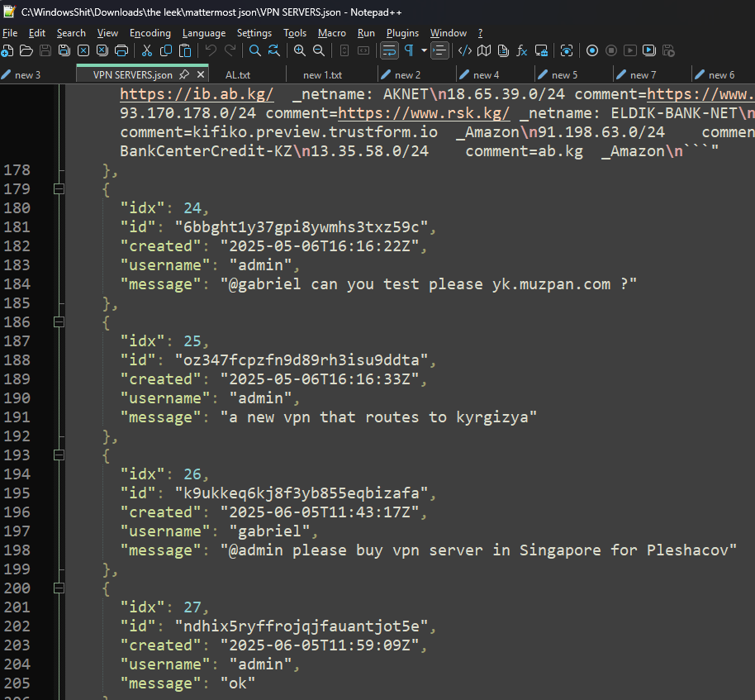Viewport: 755px width, 700px height.
Task: Switch to the new 2 tab
Action: click(407, 75)
